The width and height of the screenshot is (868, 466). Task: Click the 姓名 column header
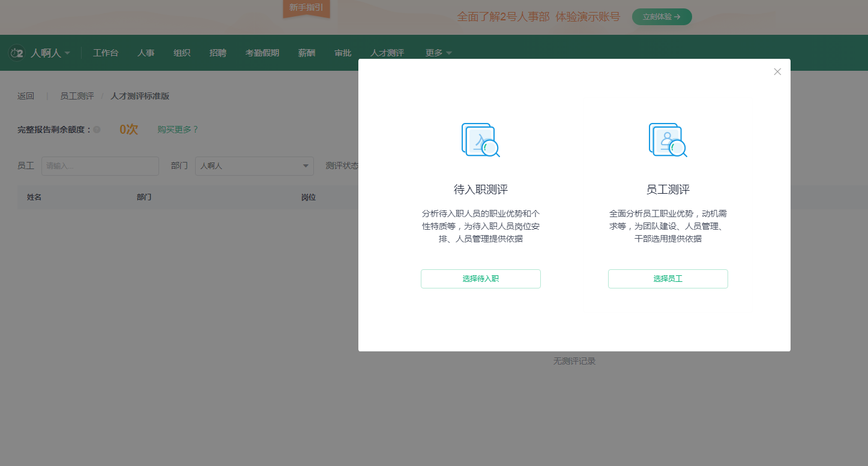34,197
